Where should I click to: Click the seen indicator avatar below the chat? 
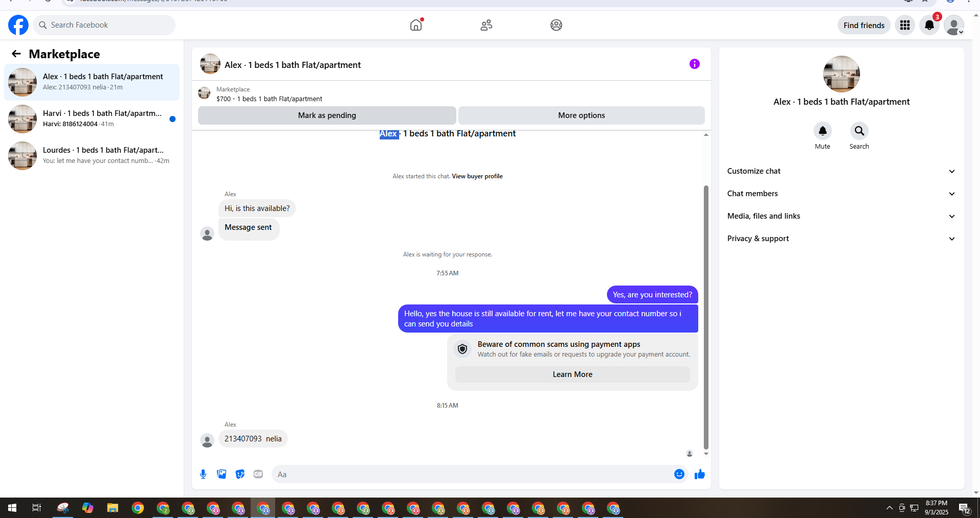click(690, 454)
